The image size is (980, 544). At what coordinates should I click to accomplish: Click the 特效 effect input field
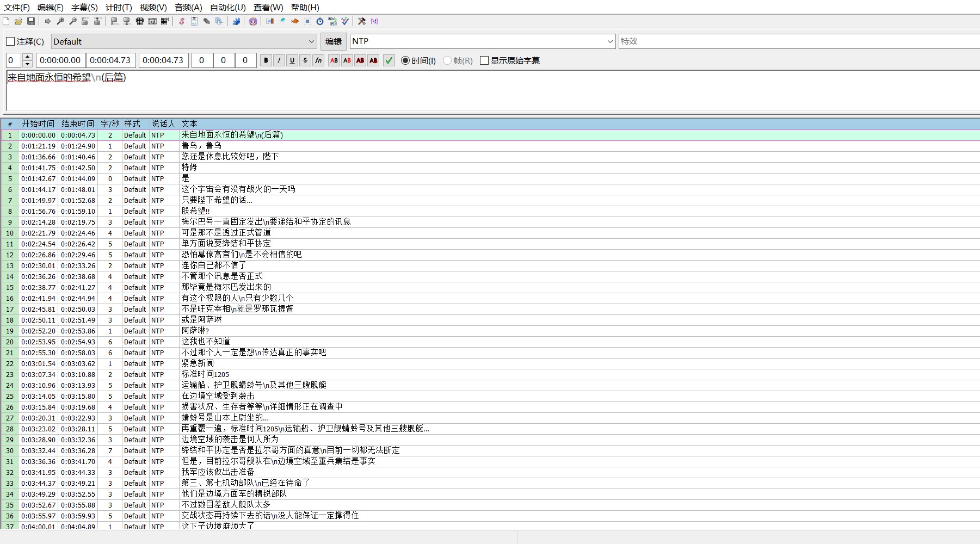pyautogui.click(x=799, y=41)
